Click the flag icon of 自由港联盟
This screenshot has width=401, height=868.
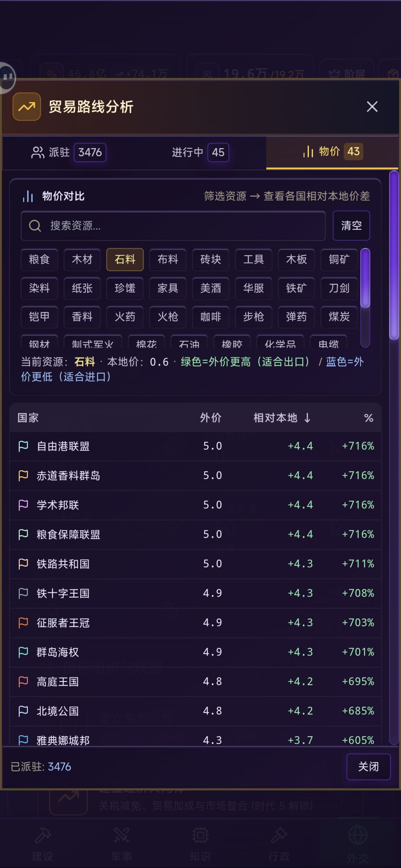pos(23,446)
